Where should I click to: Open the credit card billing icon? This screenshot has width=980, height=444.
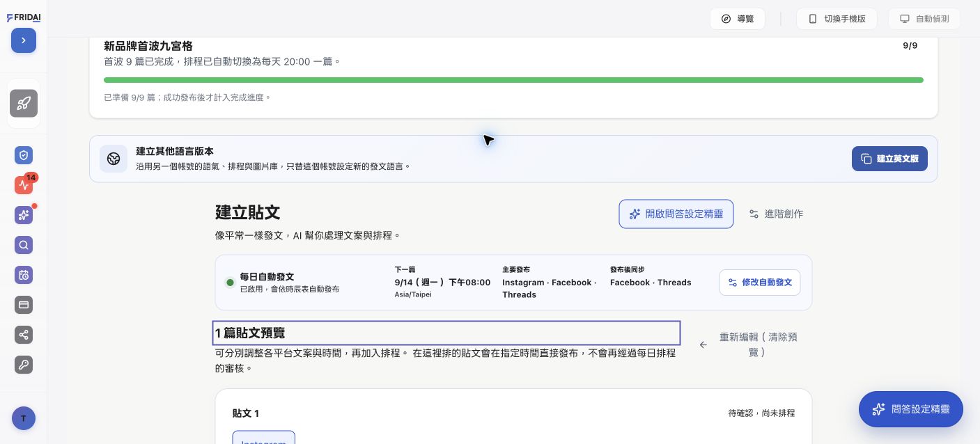[x=24, y=305]
